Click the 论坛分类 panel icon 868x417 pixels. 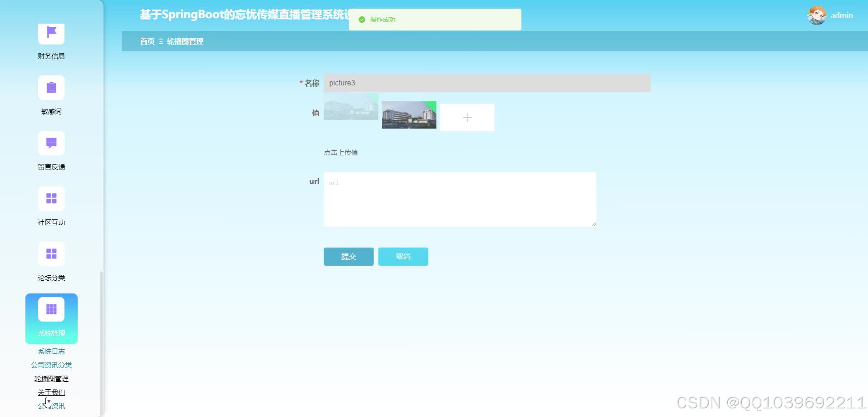pos(51,254)
